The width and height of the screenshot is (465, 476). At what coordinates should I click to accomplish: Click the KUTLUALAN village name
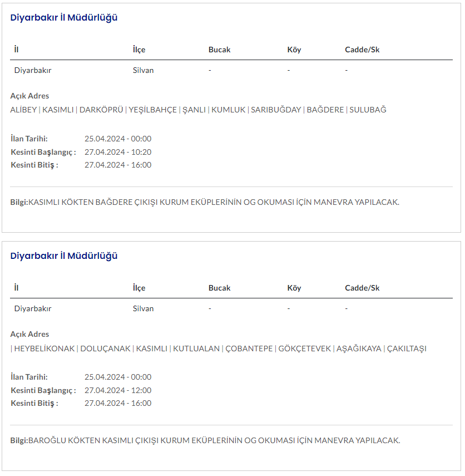pyautogui.click(x=196, y=349)
